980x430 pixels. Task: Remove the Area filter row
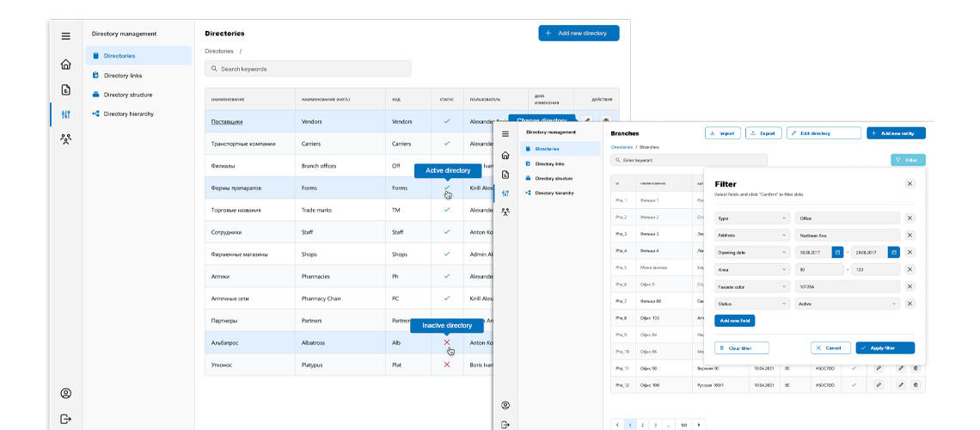pos(910,269)
